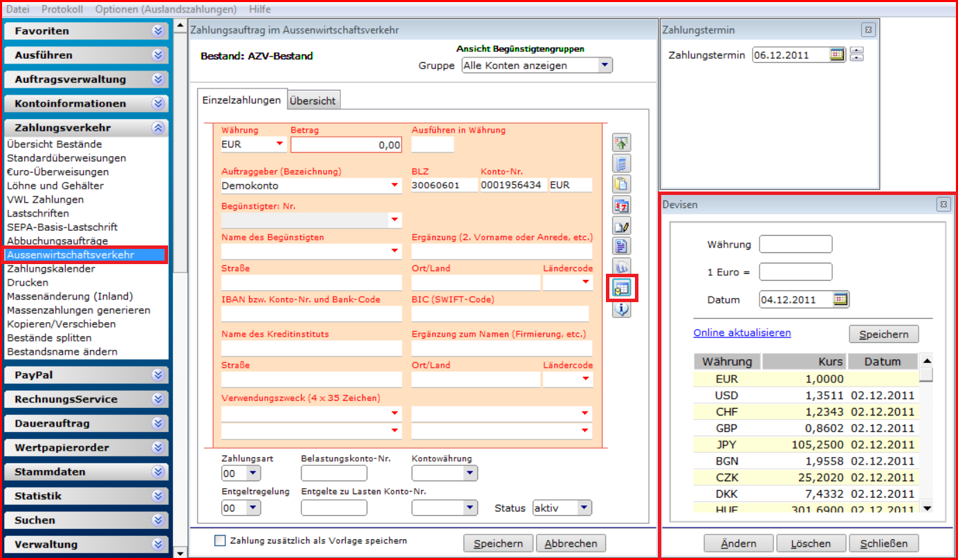Viewport: 958px width, 560px height.
Task: Click the Abbrechen button
Action: coord(571,543)
